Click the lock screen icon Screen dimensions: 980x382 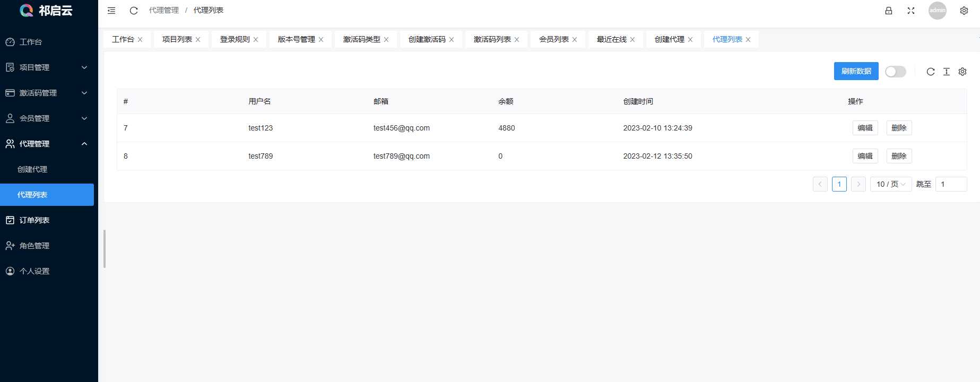pos(889,11)
